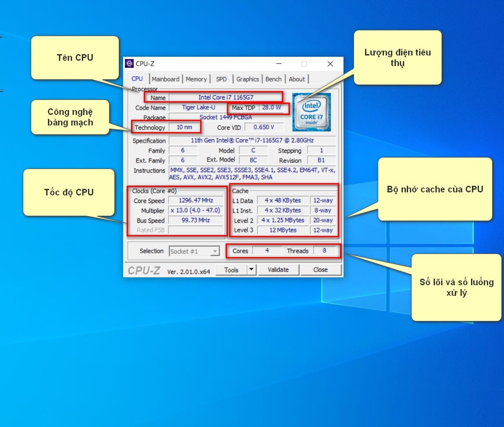The width and height of the screenshot is (504, 427).
Task: Expand the Socket #1 selection dropdown
Action: coord(215,251)
